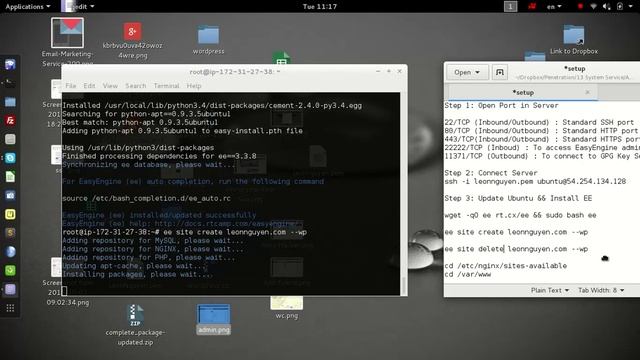Open the terminal Edit menu
Viewport: 640px width, 360px height.
89,86
